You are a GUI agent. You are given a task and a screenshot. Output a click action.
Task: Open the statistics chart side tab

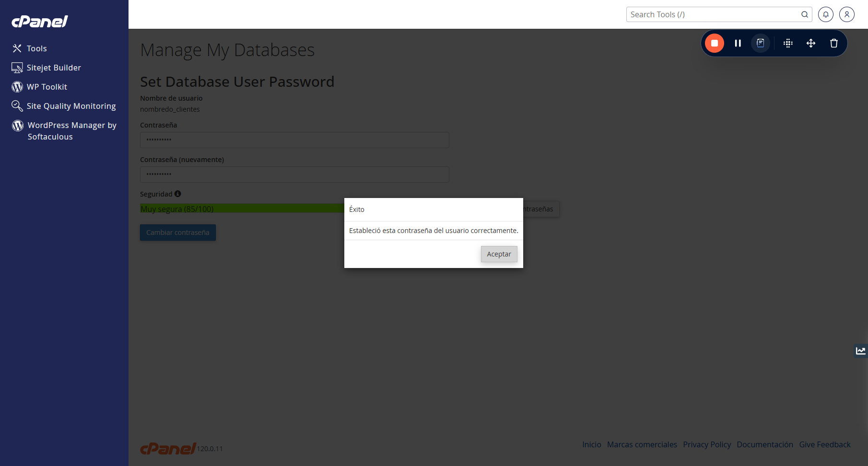pyautogui.click(x=861, y=351)
